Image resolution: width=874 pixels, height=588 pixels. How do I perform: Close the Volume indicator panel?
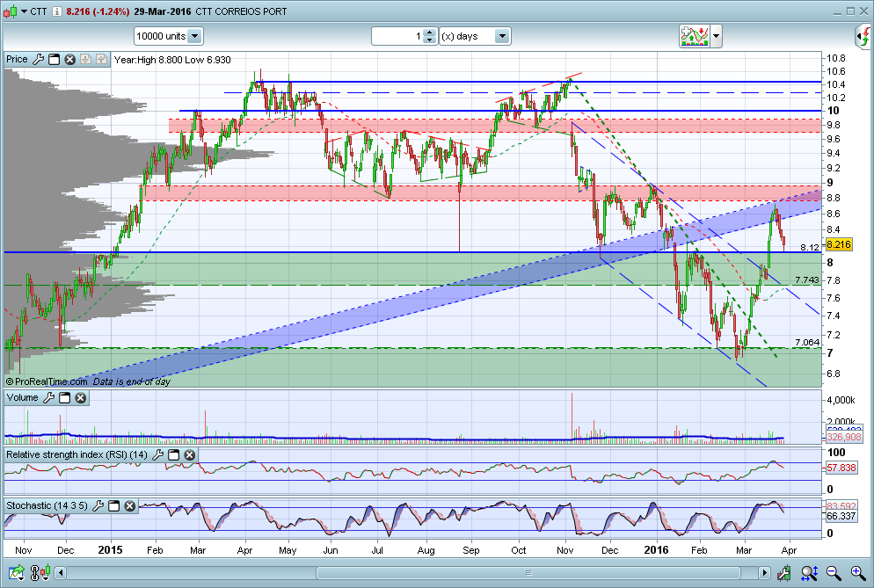click(80, 398)
